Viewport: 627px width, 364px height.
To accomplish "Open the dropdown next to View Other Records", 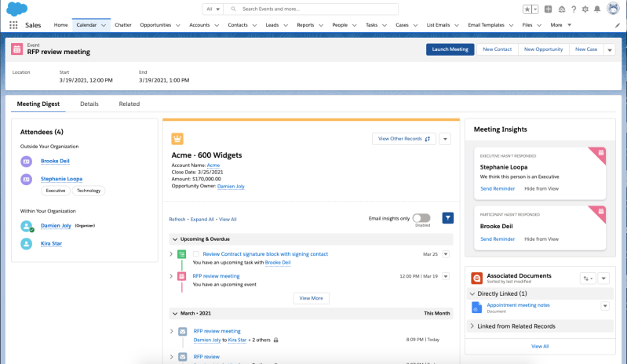I will [445, 139].
